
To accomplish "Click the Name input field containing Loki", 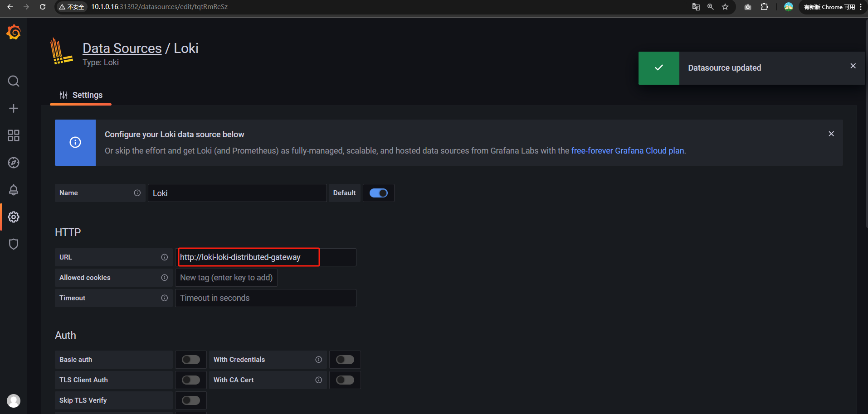I will [237, 193].
